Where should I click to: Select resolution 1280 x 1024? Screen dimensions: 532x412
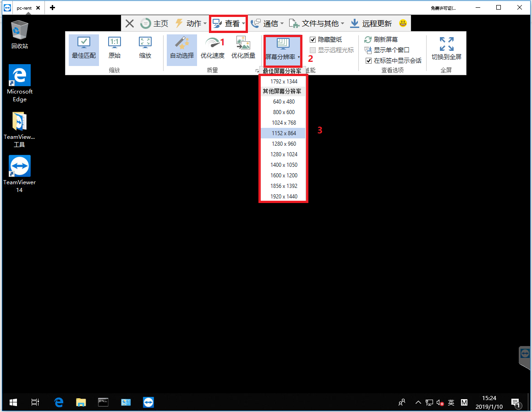[284, 154]
